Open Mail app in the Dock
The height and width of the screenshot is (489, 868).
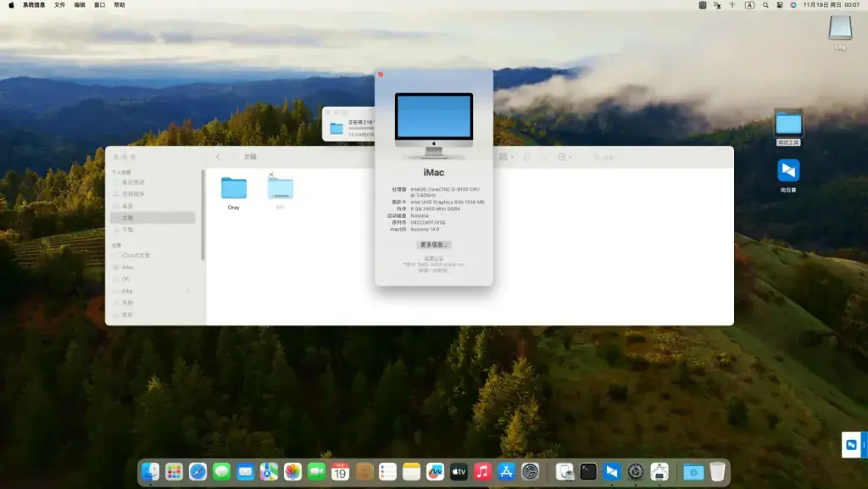coord(245,472)
